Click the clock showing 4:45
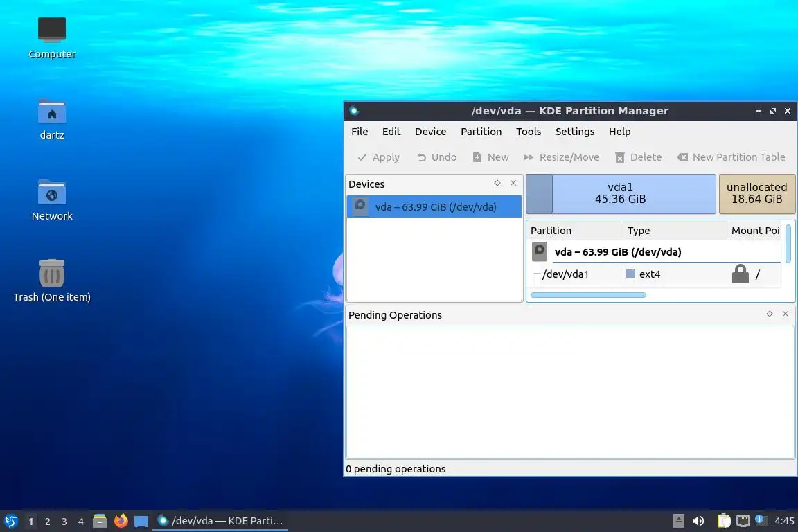Image resolution: width=798 pixels, height=532 pixels. tap(783, 521)
